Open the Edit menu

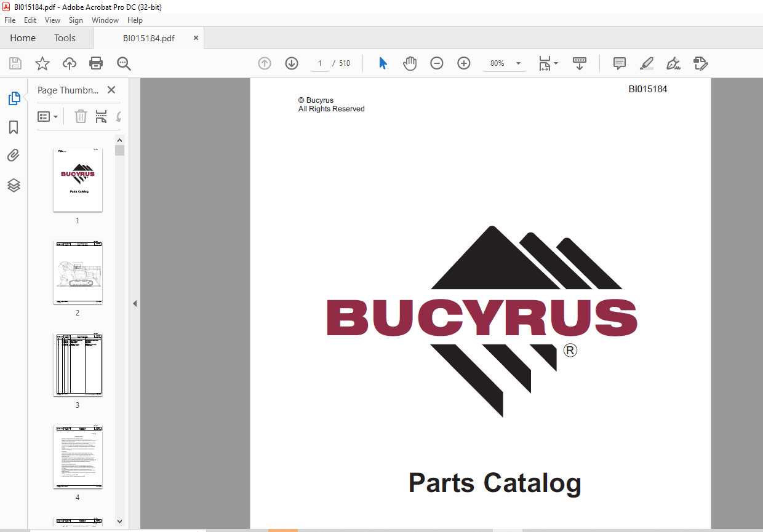pyautogui.click(x=30, y=20)
